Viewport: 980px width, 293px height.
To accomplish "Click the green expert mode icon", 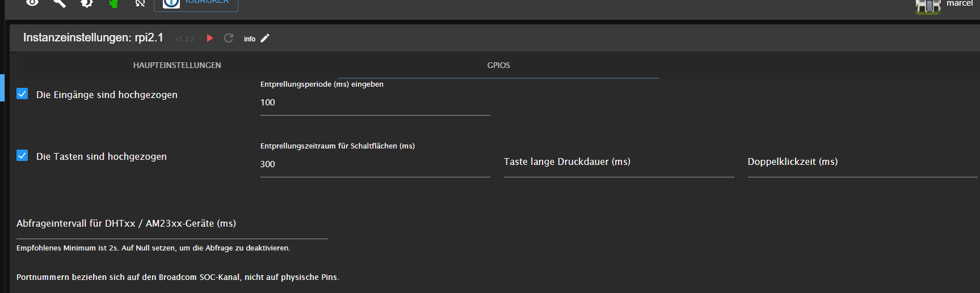I will click(x=113, y=3).
